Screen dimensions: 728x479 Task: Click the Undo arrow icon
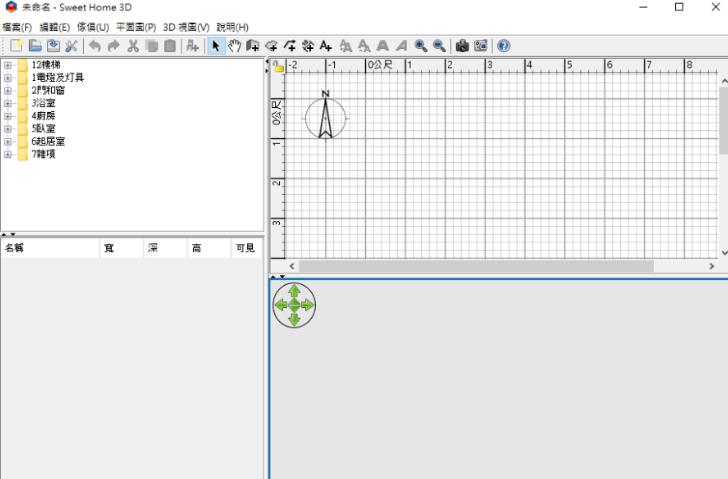(95, 45)
